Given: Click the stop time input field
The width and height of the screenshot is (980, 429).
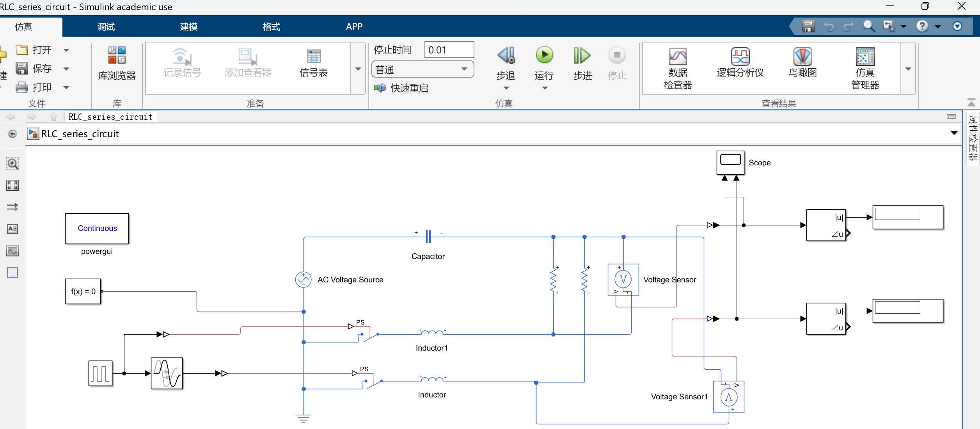Looking at the screenshot, I should tap(449, 50).
